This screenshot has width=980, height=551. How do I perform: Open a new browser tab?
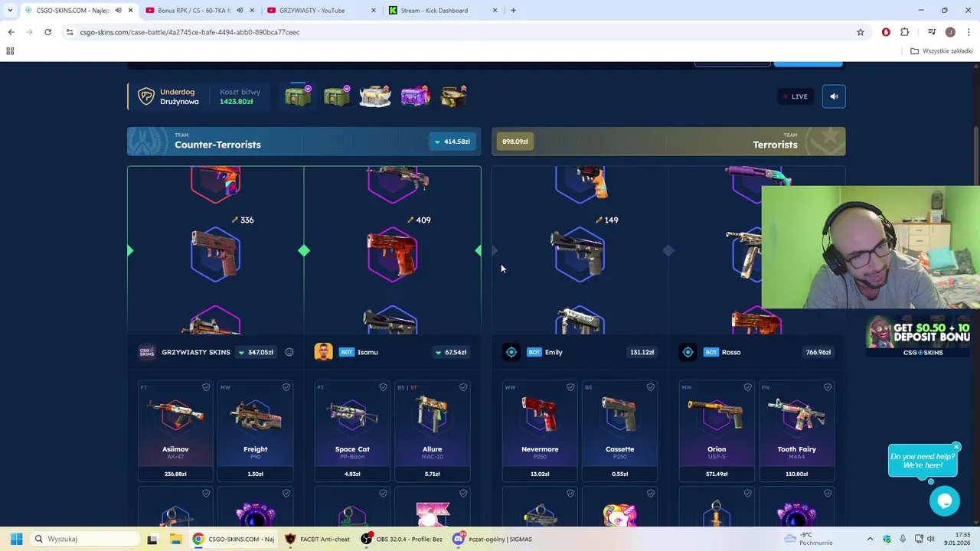click(513, 11)
